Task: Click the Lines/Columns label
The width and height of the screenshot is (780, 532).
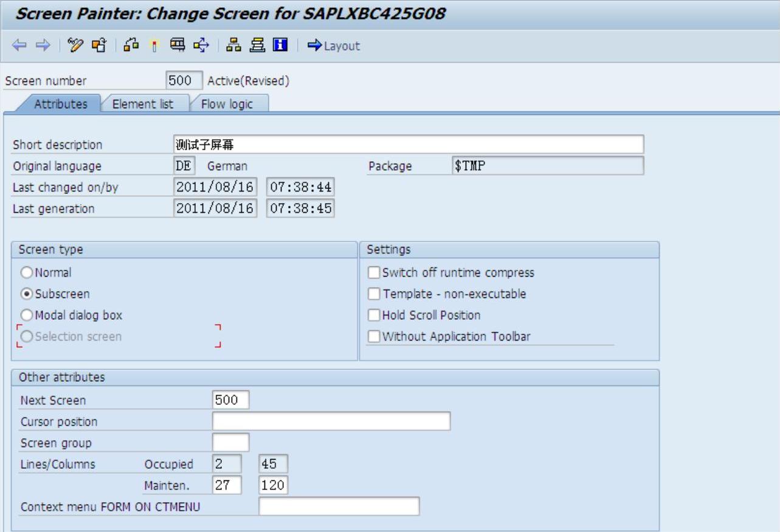Action: (58, 465)
